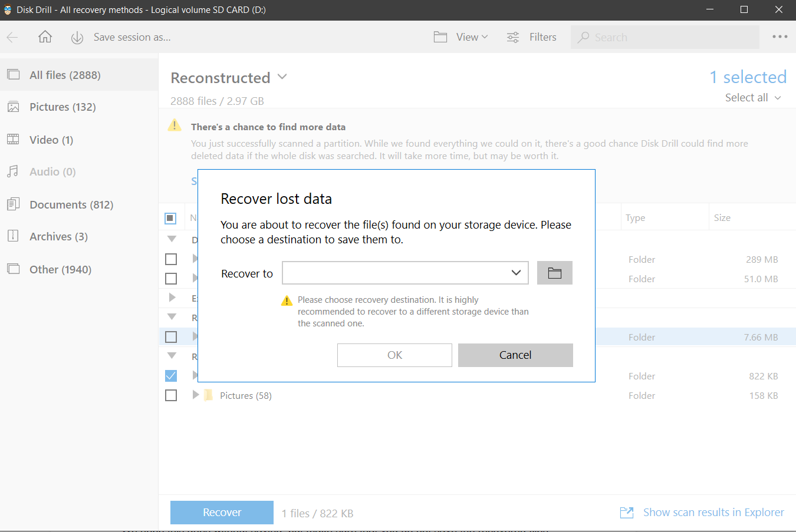This screenshot has width=796, height=532.
Task: Check the 289 MB folder checkbox
Action: click(171, 259)
